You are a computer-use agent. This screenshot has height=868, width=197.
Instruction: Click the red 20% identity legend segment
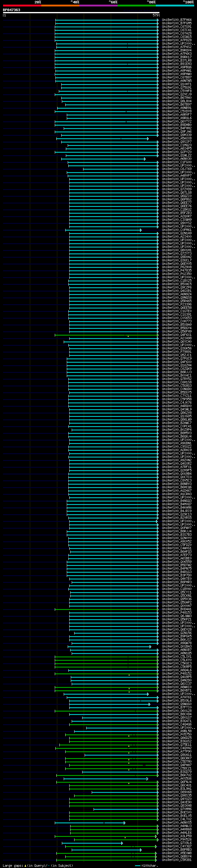(x=22, y=6)
